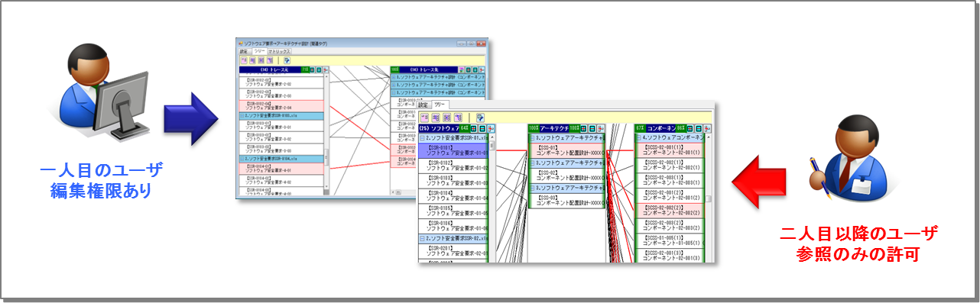Click collapse-all icon in コンポーネント column header

tap(699, 128)
